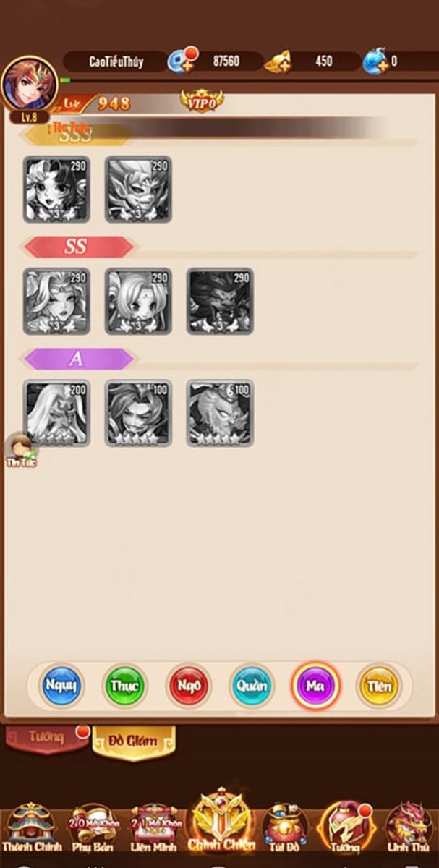Select the Thục faction filter
Screen dimensions: 439x868
tap(124, 685)
